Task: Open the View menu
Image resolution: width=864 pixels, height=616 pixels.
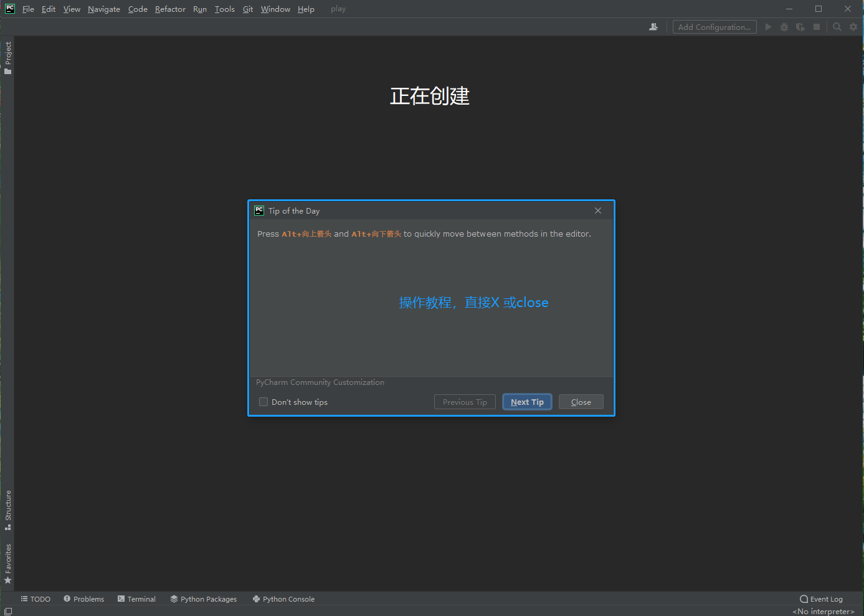Action: pos(72,9)
